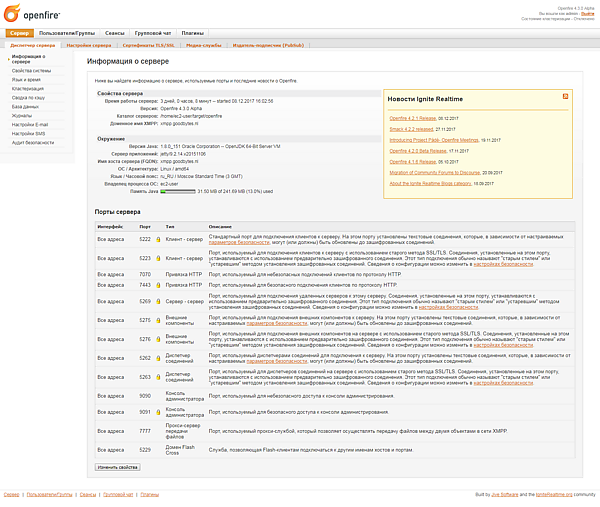Open Информация о сервере in sidebar
The image size is (600, 507).
(x=29, y=59)
